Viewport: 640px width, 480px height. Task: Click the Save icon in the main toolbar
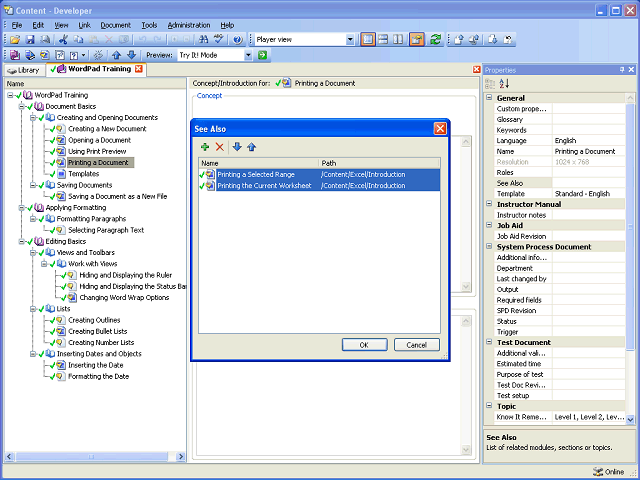point(30,40)
